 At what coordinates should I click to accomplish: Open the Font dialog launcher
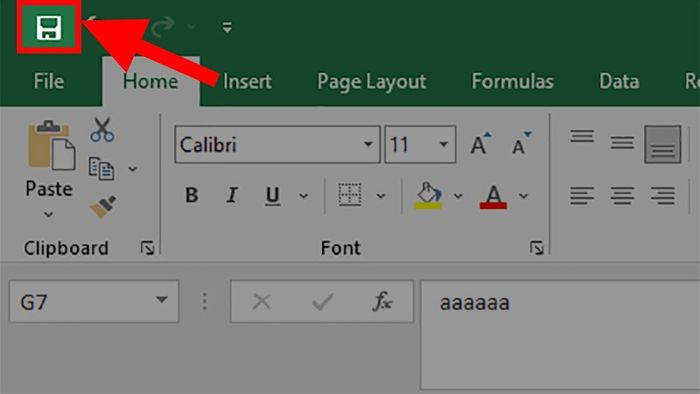click(x=537, y=248)
